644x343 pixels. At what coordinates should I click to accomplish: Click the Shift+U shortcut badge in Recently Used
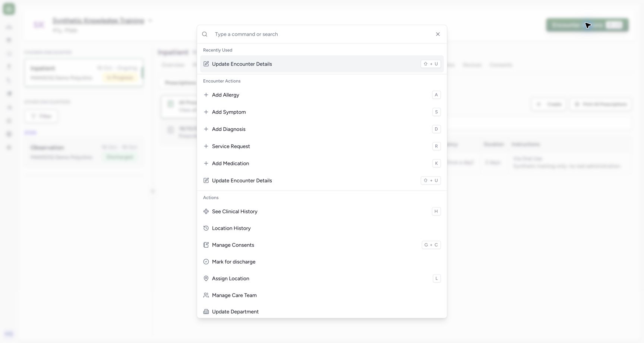click(431, 64)
